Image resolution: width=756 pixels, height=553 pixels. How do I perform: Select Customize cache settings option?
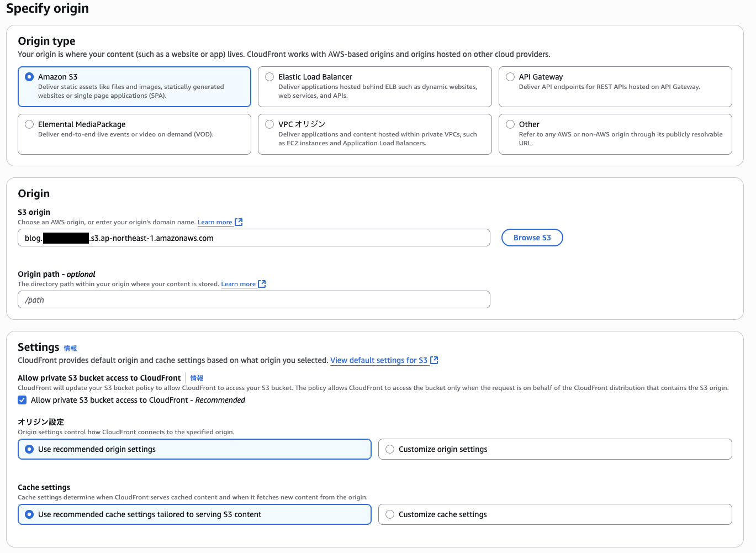390,514
